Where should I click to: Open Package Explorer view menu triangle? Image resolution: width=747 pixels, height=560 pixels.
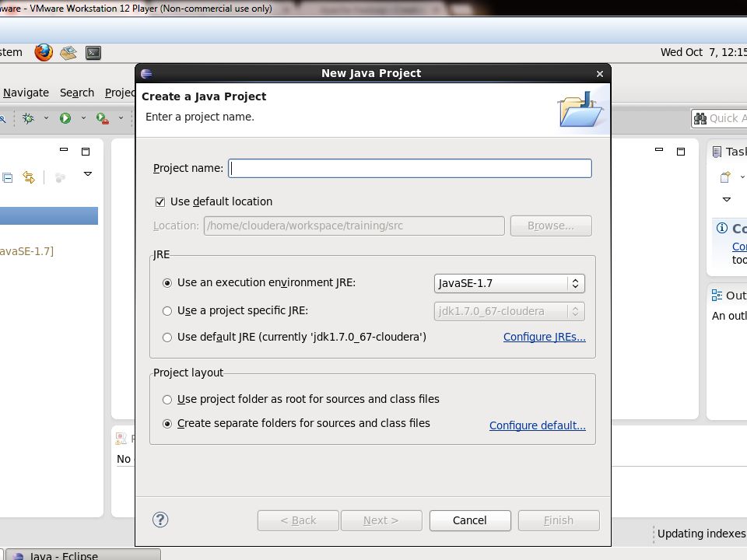click(x=88, y=173)
